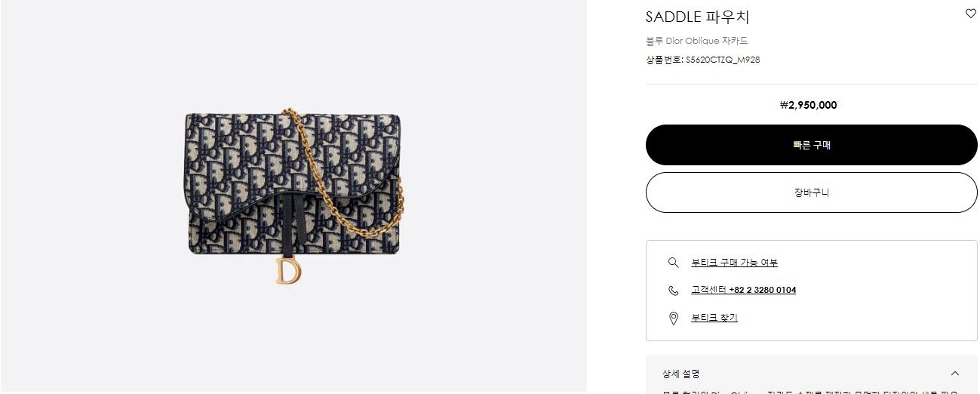Open the 고객센터 +82 2 3280 0104 link

[x=743, y=290]
